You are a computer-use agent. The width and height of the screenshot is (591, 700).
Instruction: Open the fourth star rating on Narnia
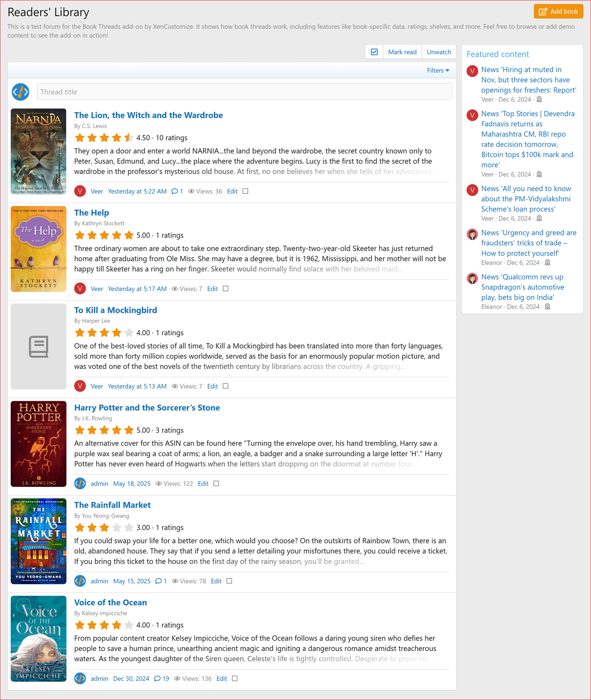point(116,137)
